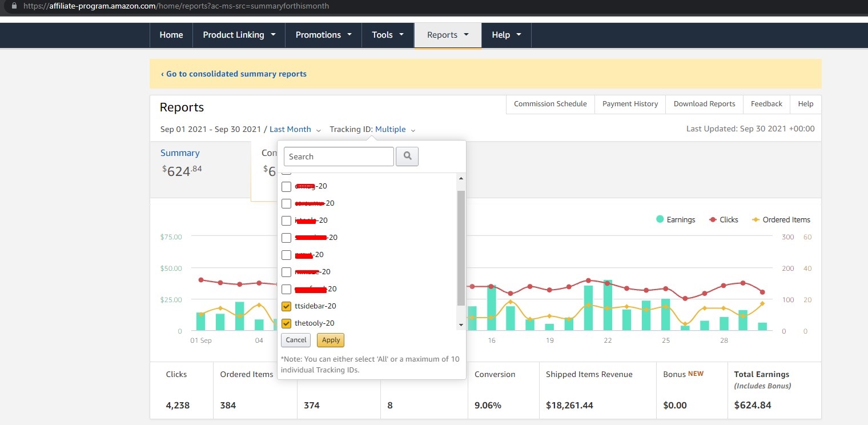Click the Clicks total '4,238'

[178, 406]
